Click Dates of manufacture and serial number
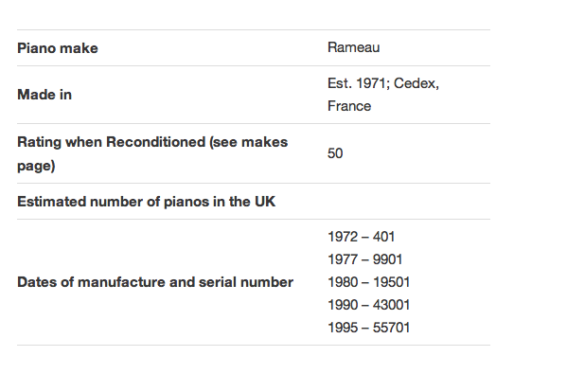This screenshot has width=567, height=392. pyautogui.click(x=155, y=282)
